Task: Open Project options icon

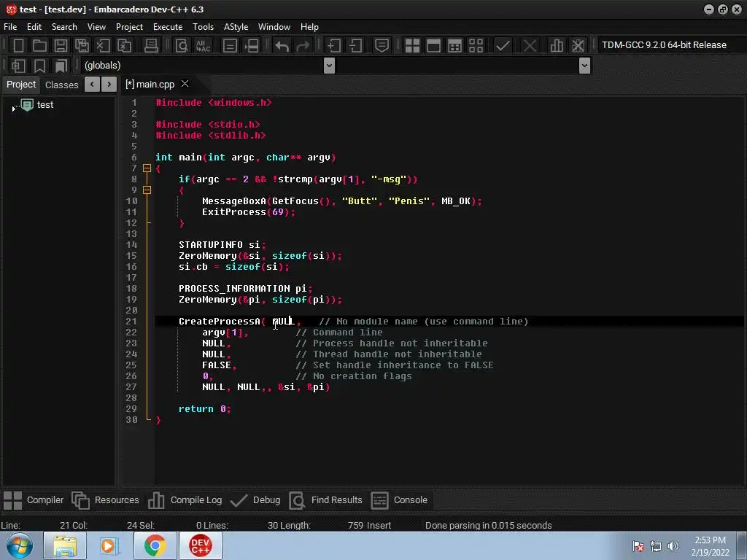Action: (382, 45)
